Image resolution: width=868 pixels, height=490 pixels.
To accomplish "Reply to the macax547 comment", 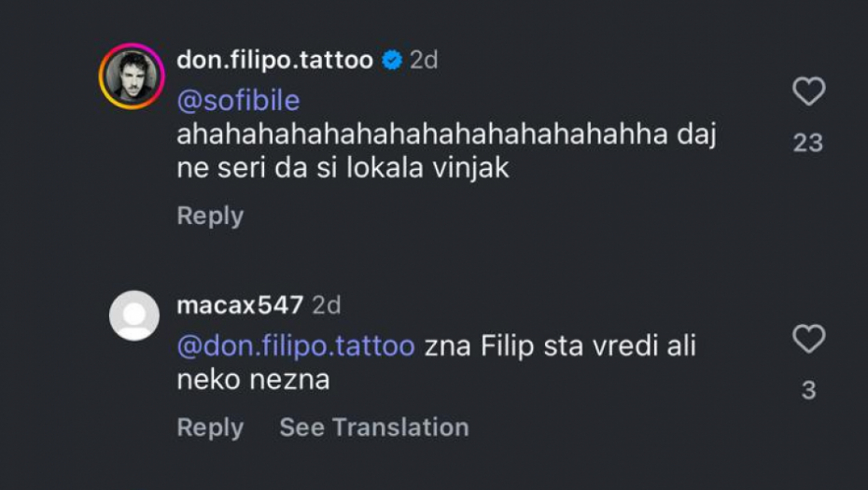I will [x=210, y=427].
